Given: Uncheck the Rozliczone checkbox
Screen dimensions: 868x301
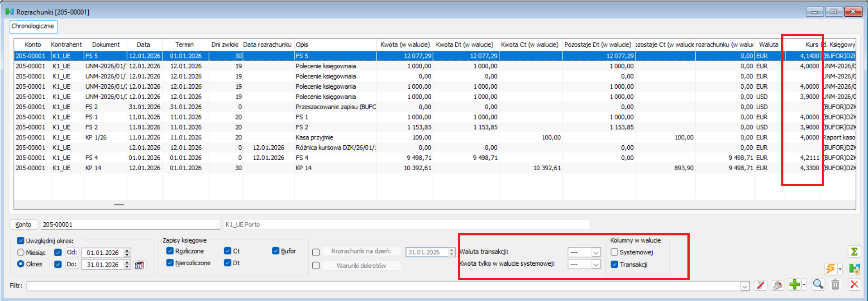Looking at the screenshot, I should (x=170, y=251).
